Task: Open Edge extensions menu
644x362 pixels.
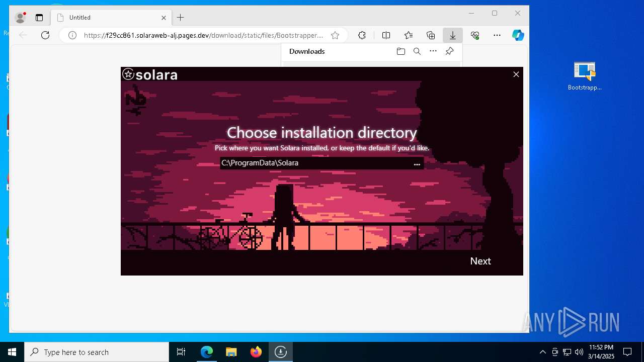Action: pyautogui.click(x=362, y=35)
